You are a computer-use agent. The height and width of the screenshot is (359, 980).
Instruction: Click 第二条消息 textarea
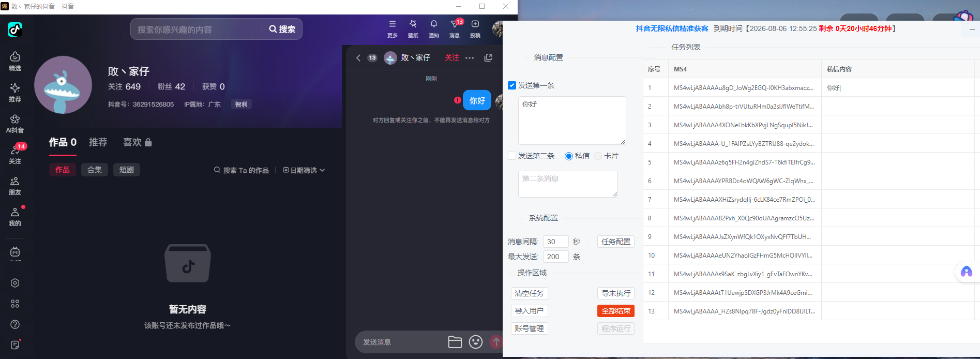[x=568, y=184]
